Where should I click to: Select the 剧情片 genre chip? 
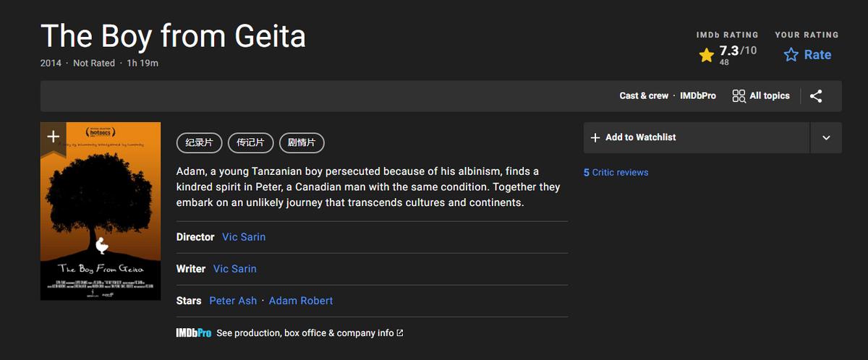[302, 142]
